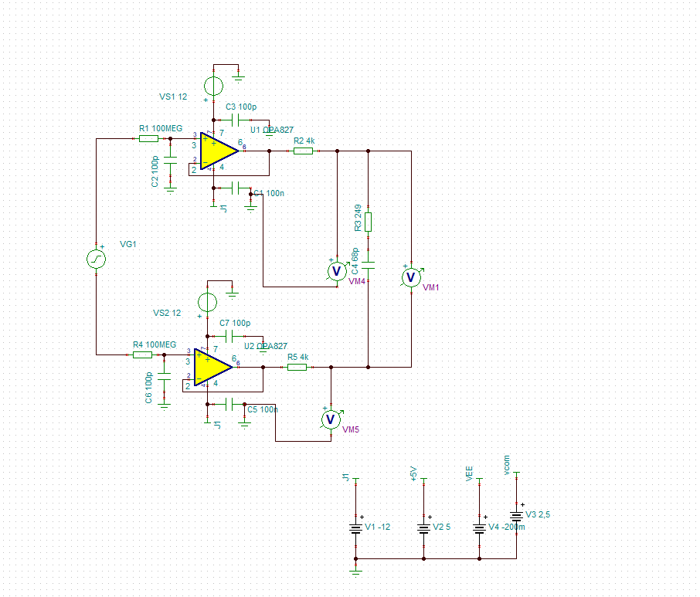Select the VS1 12 voltage source circle
The image size is (700, 597).
pyautogui.click(x=213, y=86)
